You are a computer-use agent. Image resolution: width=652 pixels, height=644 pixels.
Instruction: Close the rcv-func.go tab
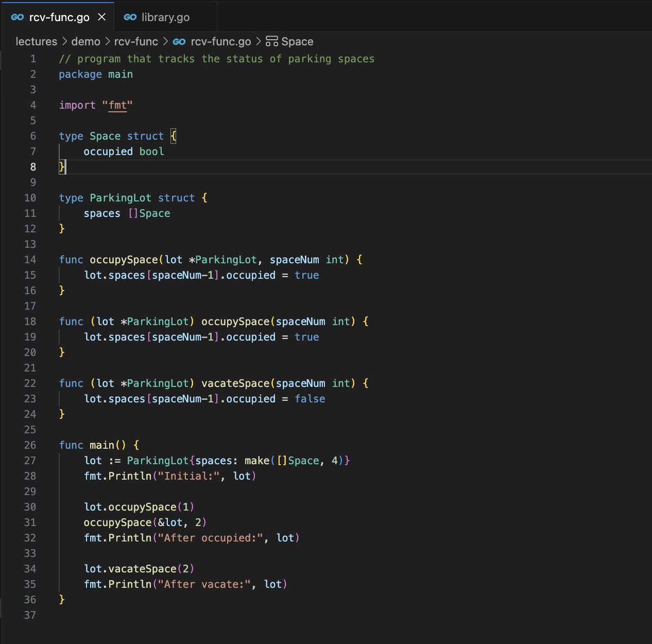coord(102,17)
